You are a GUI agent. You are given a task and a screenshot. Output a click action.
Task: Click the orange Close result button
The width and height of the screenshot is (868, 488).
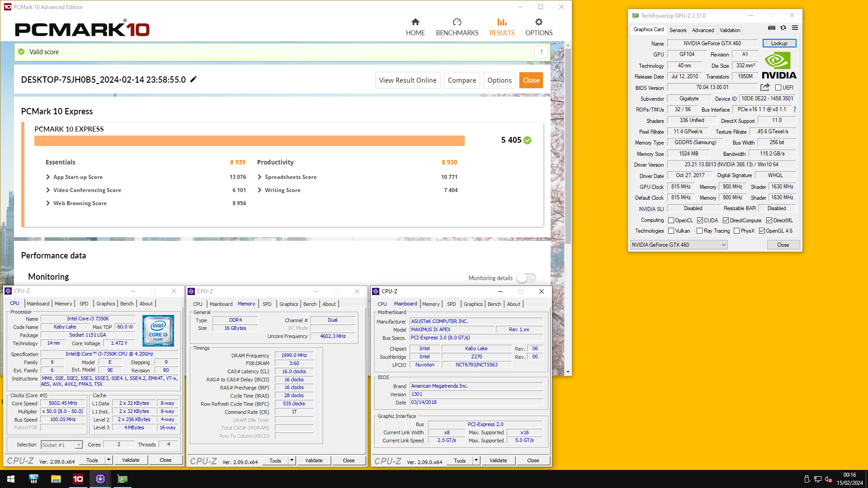tap(531, 80)
